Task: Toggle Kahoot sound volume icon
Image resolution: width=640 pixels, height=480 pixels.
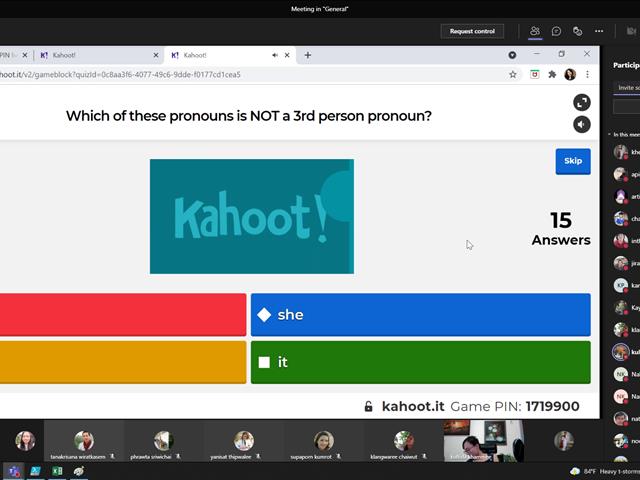Action: (582, 124)
